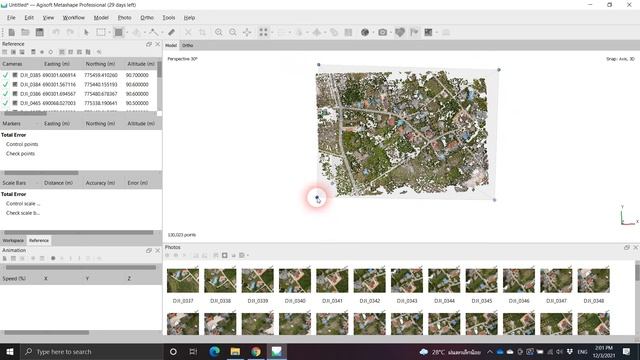Close the Reference panel
The image size is (640, 360).
pos(158,44)
